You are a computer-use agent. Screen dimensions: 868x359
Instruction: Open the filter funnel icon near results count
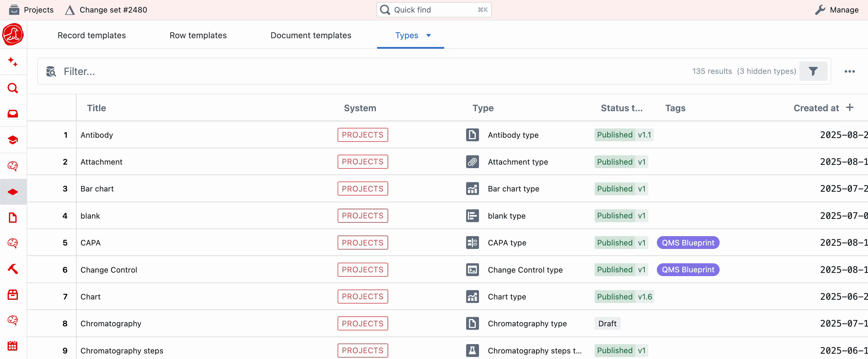click(813, 71)
